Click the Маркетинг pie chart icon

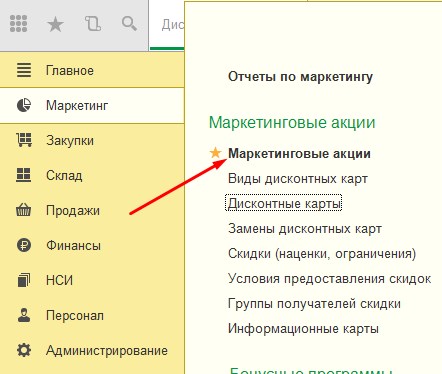click(24, 105)
